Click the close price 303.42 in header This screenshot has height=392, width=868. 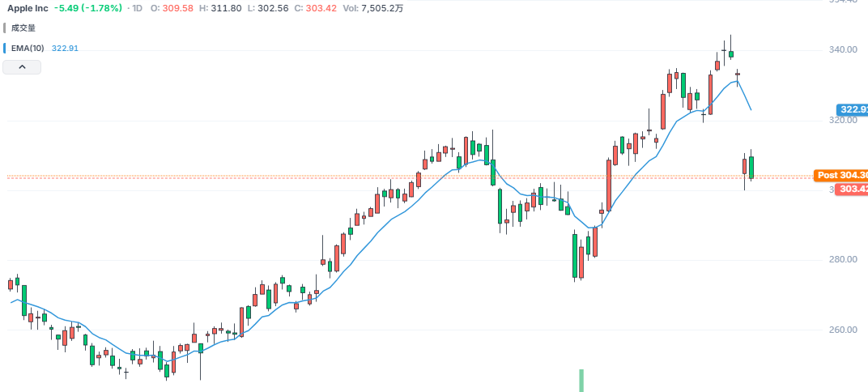[321, 9]
